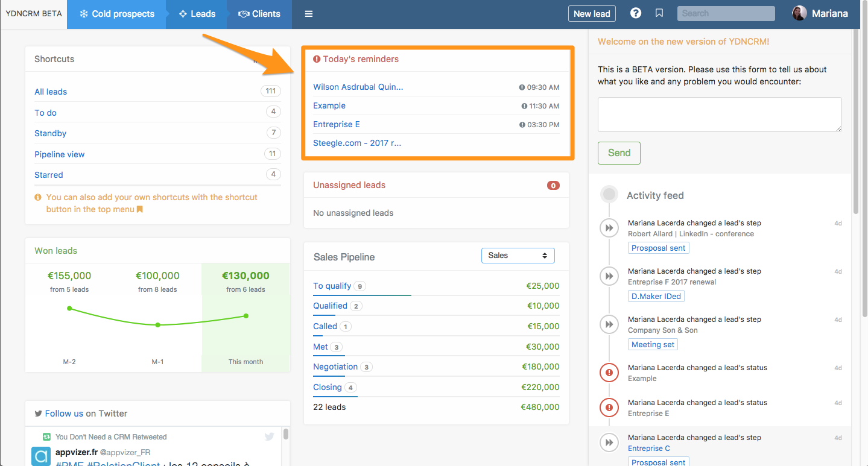Open Wilson Asdrubal Quin reminder link
The image size is (868, 466).
tap(358, 87)
